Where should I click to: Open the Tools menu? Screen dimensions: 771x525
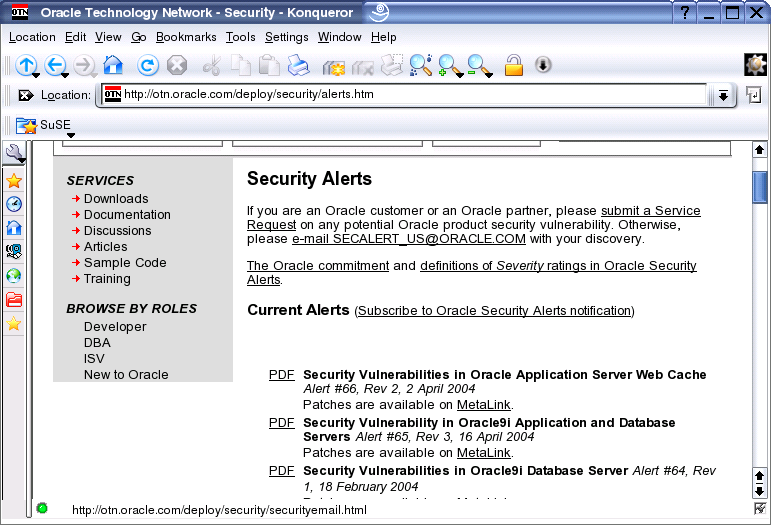[240, 37]
